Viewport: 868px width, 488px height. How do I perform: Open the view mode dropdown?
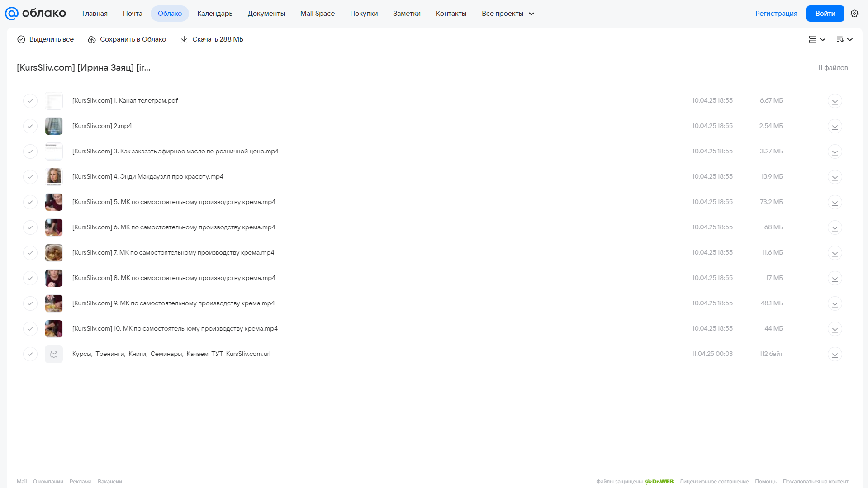click(817, 39)
